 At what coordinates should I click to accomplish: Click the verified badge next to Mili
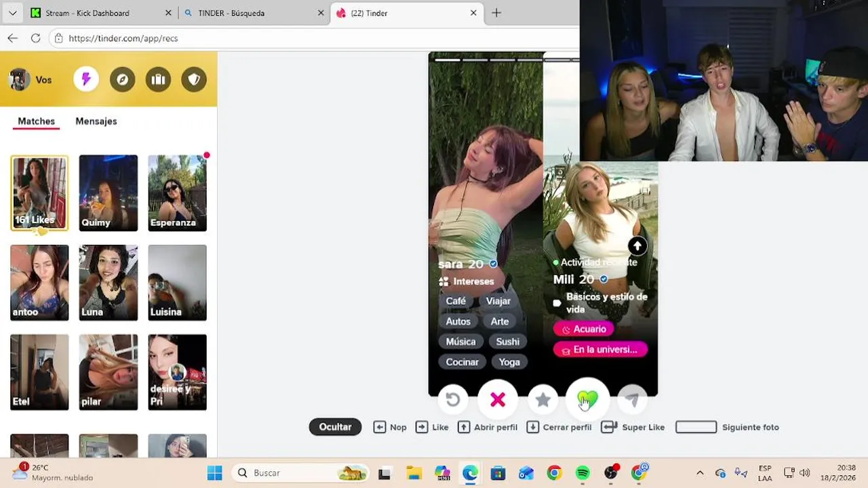click(604, 279)
